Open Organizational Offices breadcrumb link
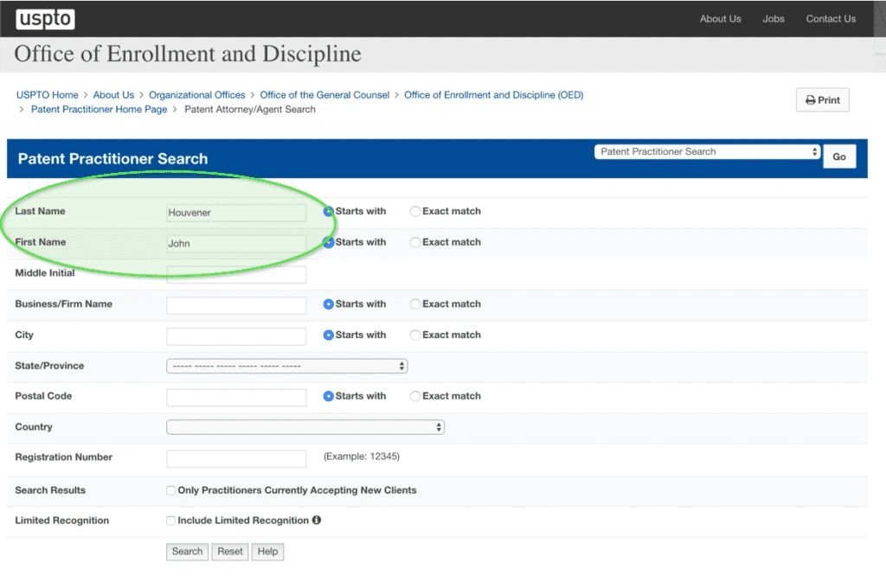Viewport: 886px width, 588px height. point(197,95)
